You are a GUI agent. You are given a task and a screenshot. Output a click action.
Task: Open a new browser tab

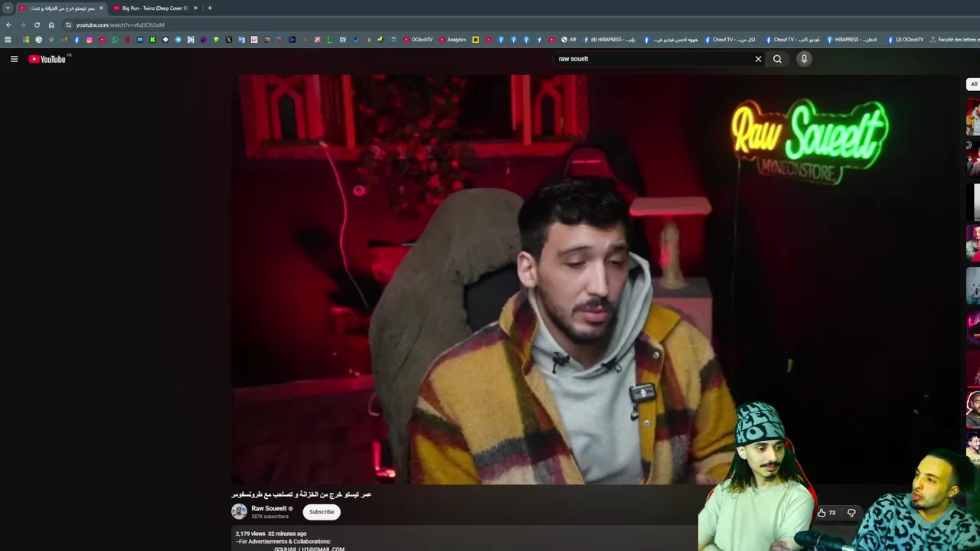210,8
